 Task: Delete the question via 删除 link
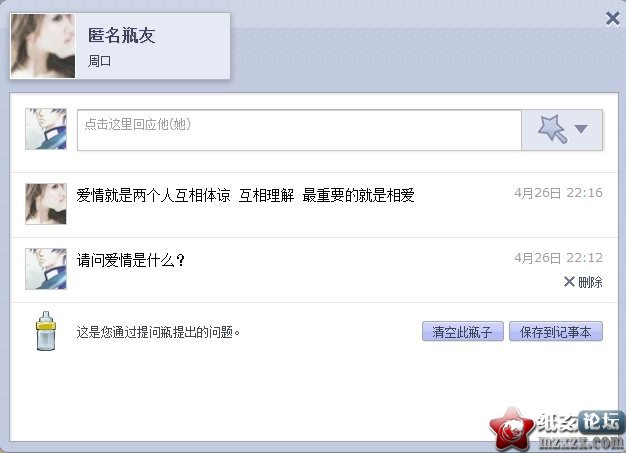(590, 282)
